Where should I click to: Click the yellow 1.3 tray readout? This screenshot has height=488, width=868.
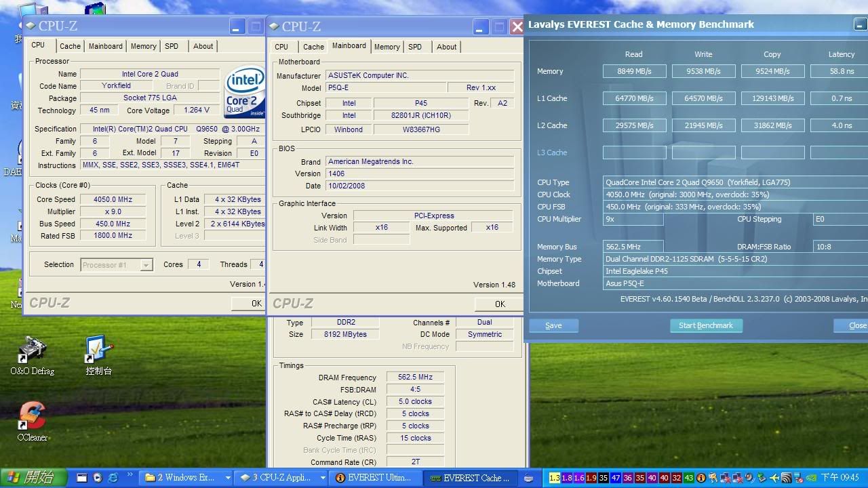point(555,478)
